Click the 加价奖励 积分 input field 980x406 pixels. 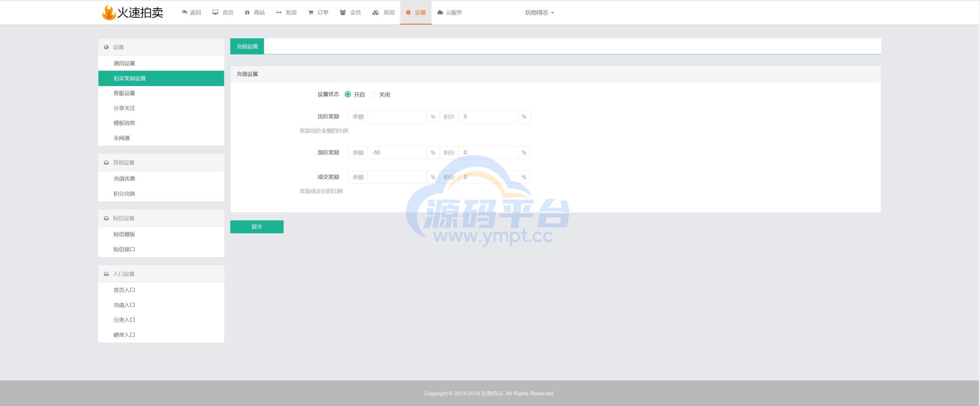(x=488, y=153)
